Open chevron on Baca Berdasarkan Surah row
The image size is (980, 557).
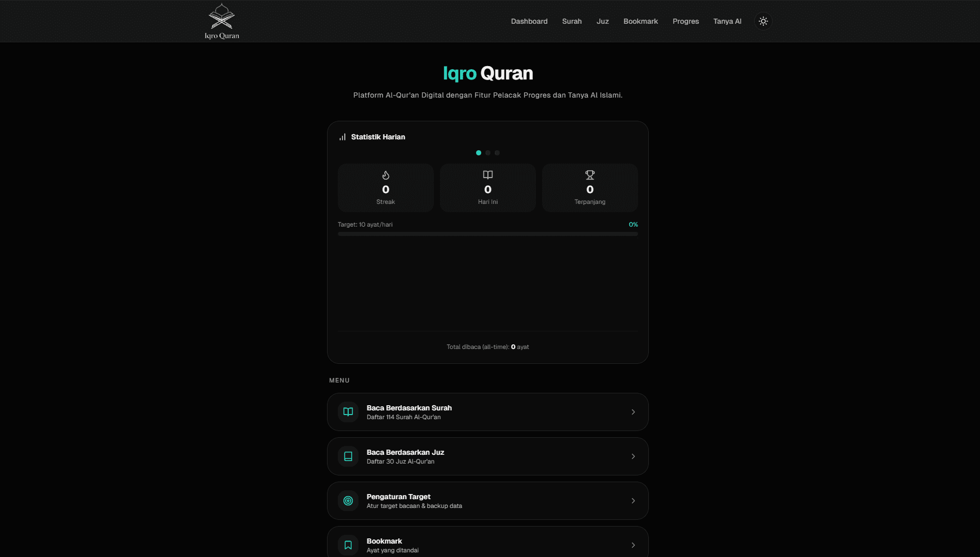coord(633,412)
